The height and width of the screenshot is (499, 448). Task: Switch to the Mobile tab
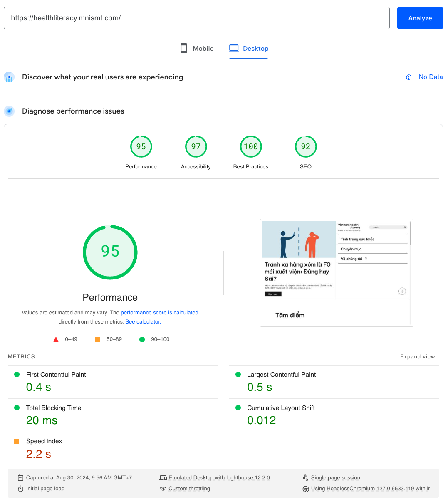coord(197,49)
